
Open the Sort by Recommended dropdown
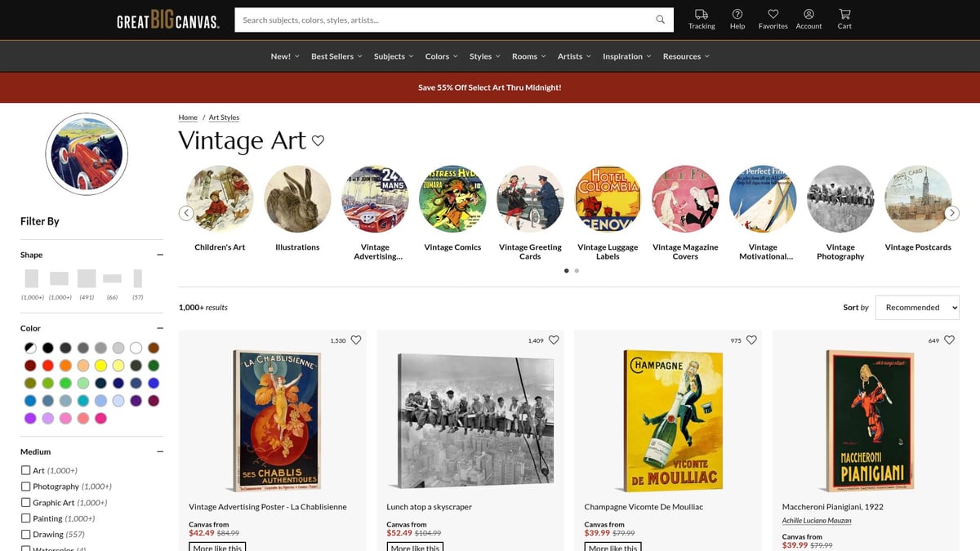(917, 308)
